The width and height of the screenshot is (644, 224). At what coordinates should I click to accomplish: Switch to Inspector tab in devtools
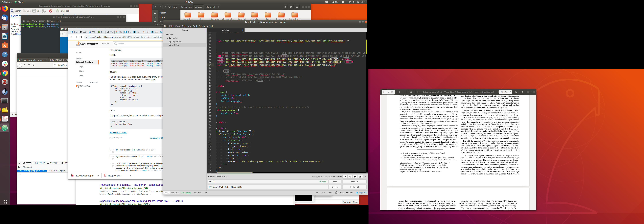click(x=28, y=163)
